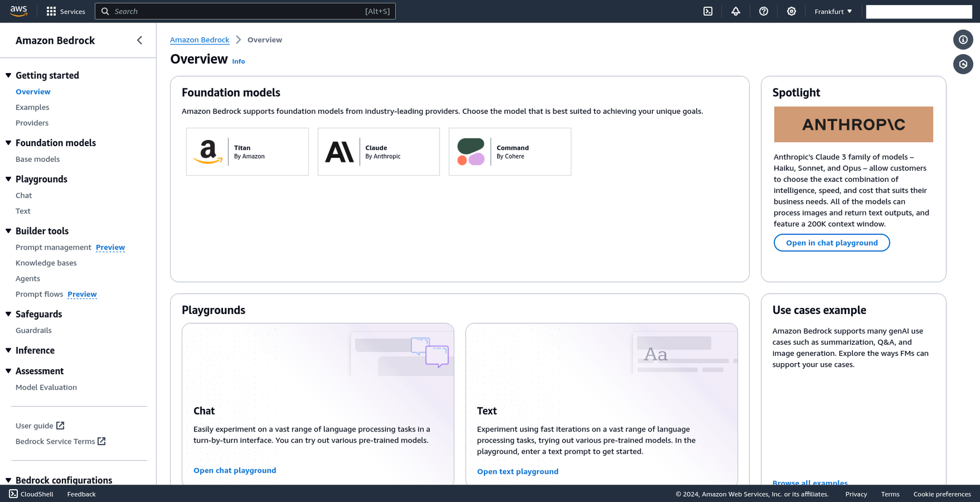Launch CloudShell from the top bar icon

(x=708, y=11)
